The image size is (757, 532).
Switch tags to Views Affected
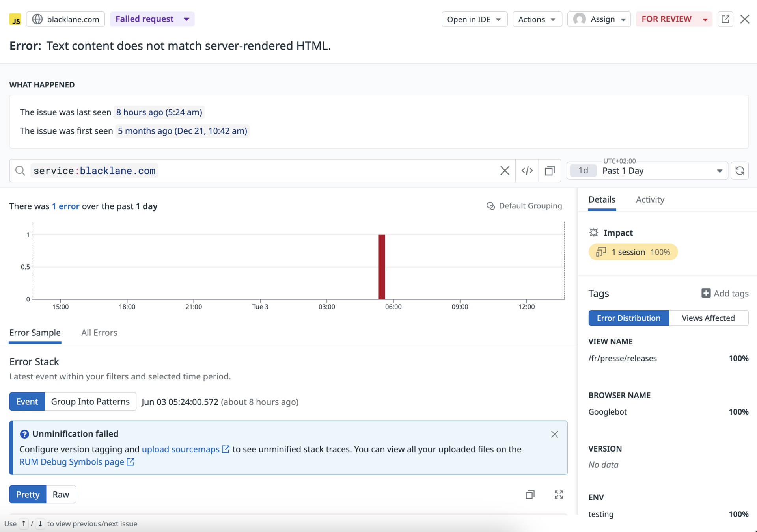(x=708, y=318)
